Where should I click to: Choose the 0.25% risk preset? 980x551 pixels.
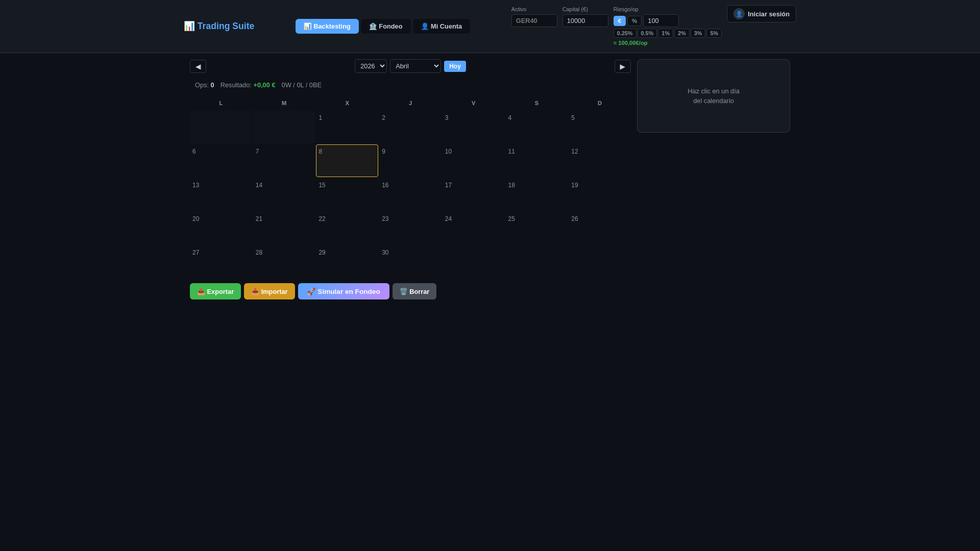click(624, 33)
